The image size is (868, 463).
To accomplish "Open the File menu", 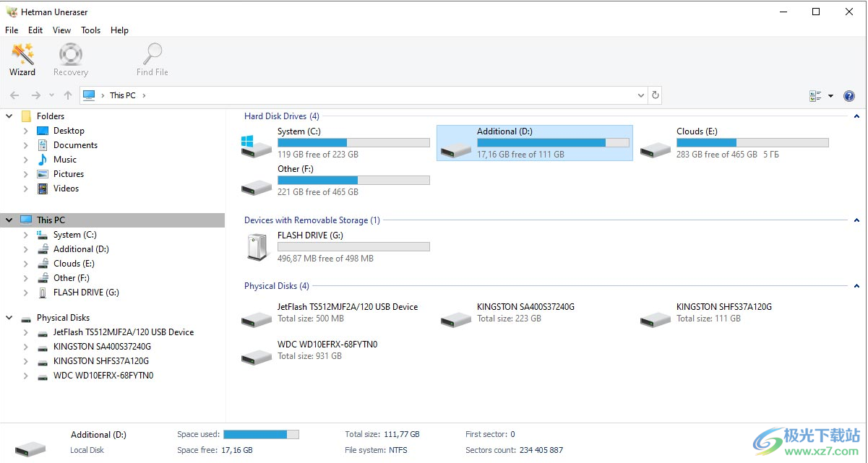I will (12, 30).
